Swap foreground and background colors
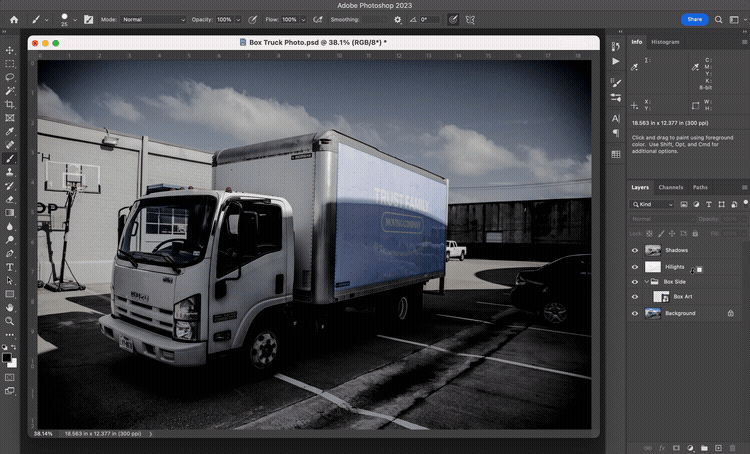 pos(14,347)
